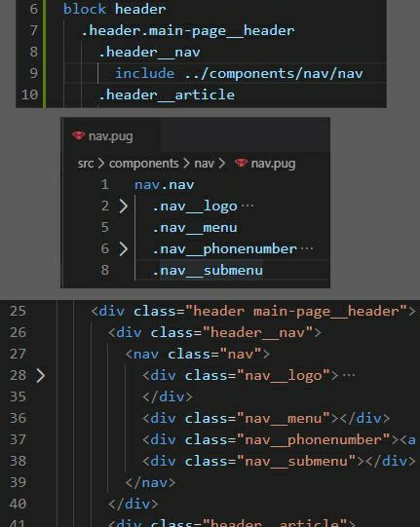Screen dimensions: 420x527
Task: Click the '.nav__submenu' code line
Action: [208, 271]
